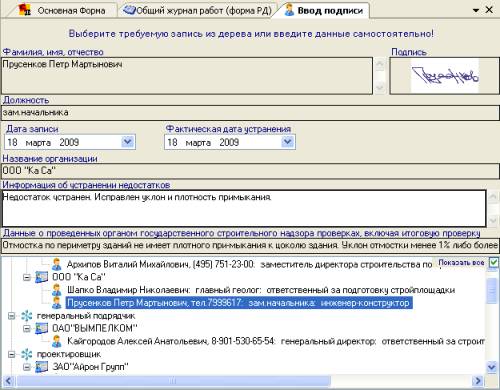
Task: Click the Основная Форма tab icon
Action: point(25,10)
